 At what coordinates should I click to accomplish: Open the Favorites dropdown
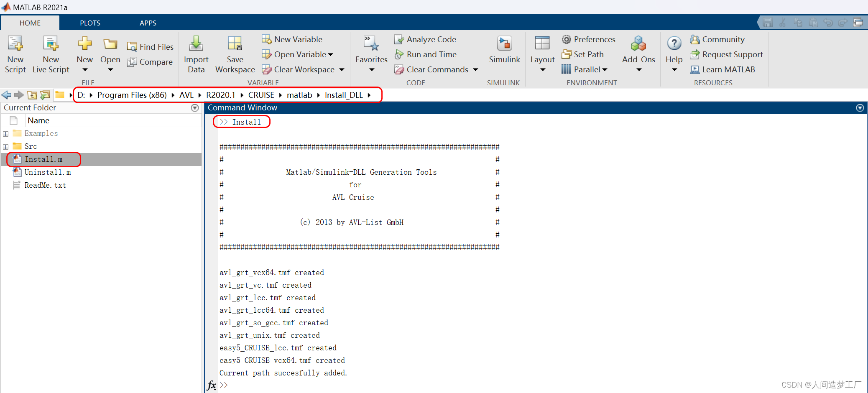point(372,70)
